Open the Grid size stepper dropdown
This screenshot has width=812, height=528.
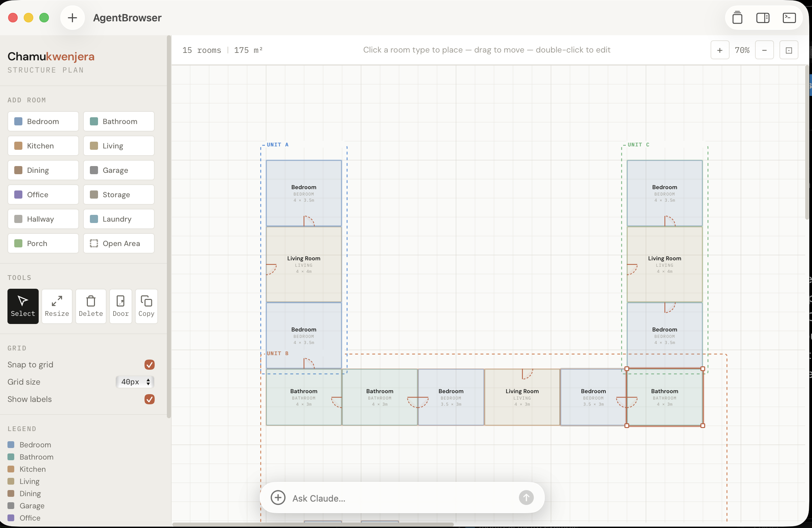point(135,382)
